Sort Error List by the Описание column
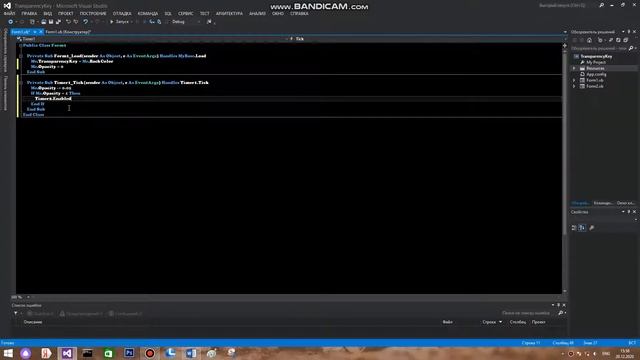 (33, 322)
